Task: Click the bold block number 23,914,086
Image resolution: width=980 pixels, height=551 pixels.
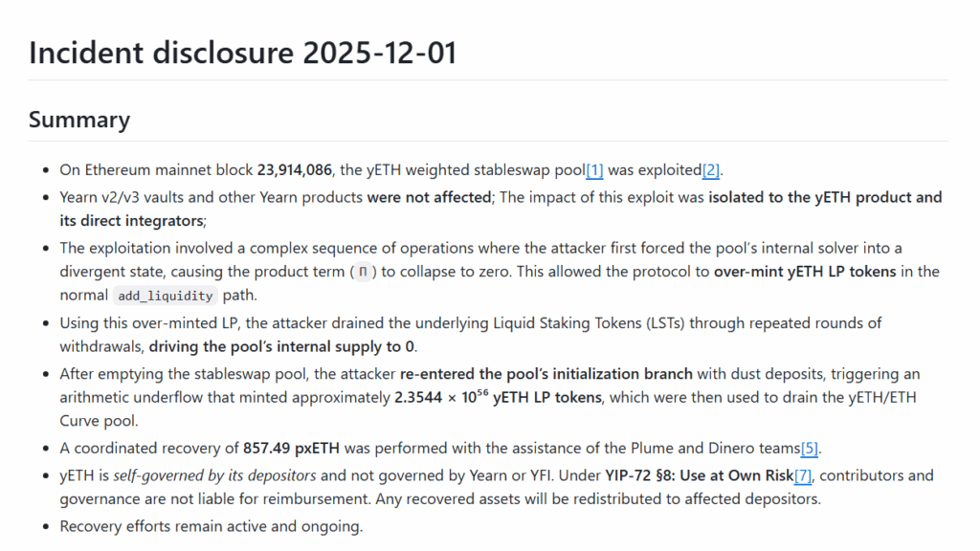Action: tap(294, 170)
